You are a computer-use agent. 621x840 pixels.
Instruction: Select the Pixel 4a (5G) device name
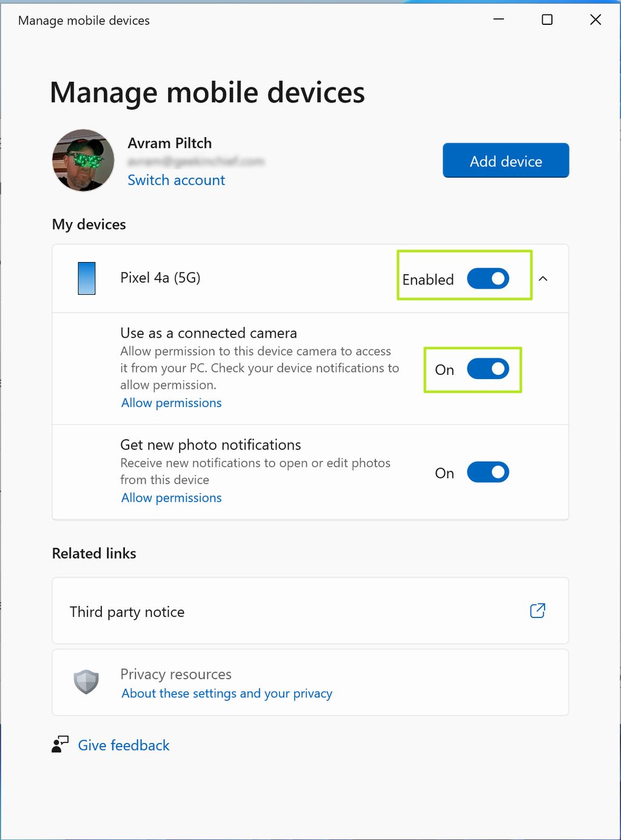coord(159,278)
